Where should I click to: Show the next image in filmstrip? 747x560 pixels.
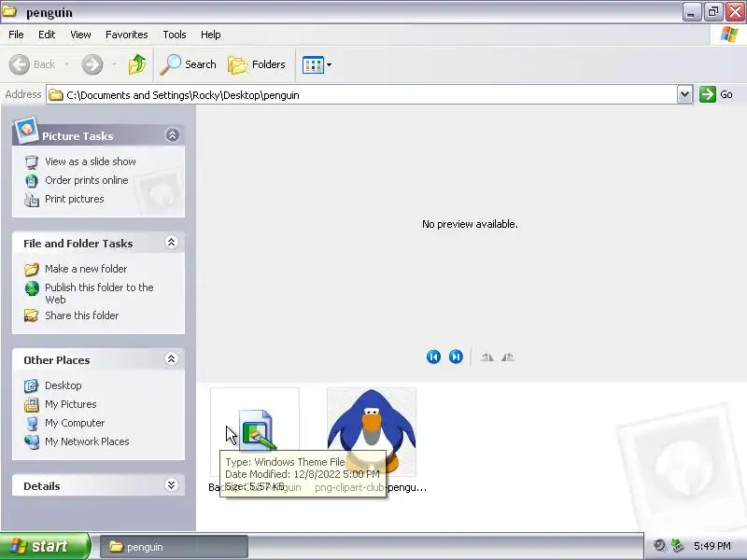[456, 357]
